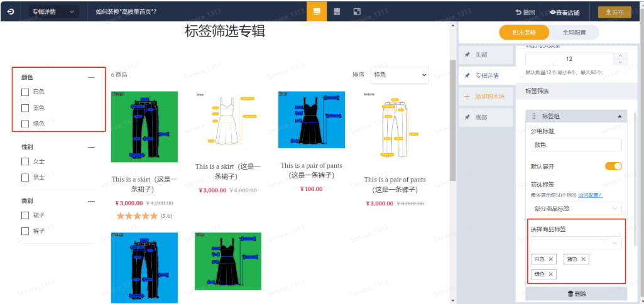Click the five-star rating (5.0)
644x304 pixels.
point(144,215)
